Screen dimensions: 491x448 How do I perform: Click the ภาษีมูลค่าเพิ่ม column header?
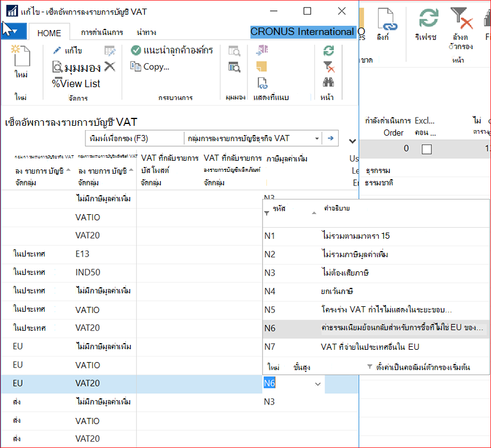coord(287,159)
